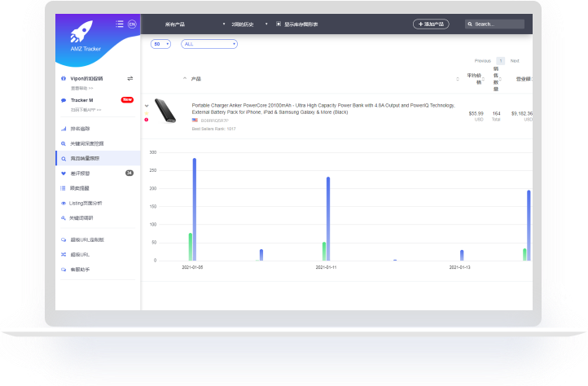The height and width of the screenshot is (386, 588).
Task: Open 排名追踪 in the sidebar
Action: point(80,129)
